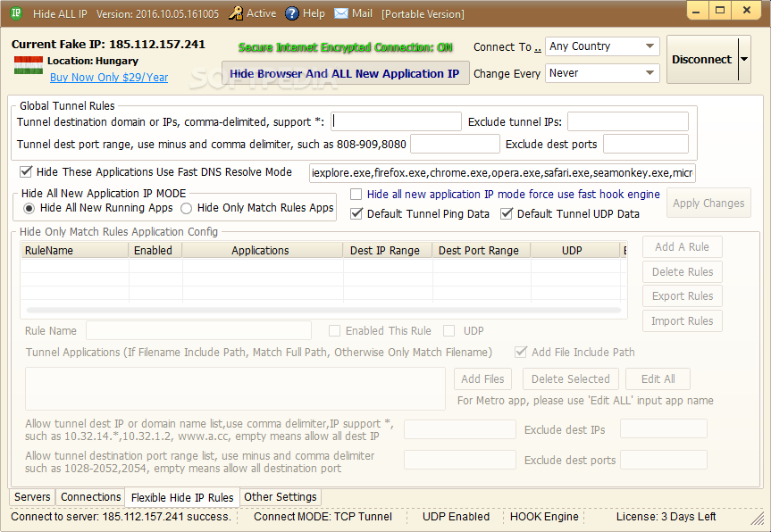
Task: Open the Other Settings tab
Action: tap(281, 497)
